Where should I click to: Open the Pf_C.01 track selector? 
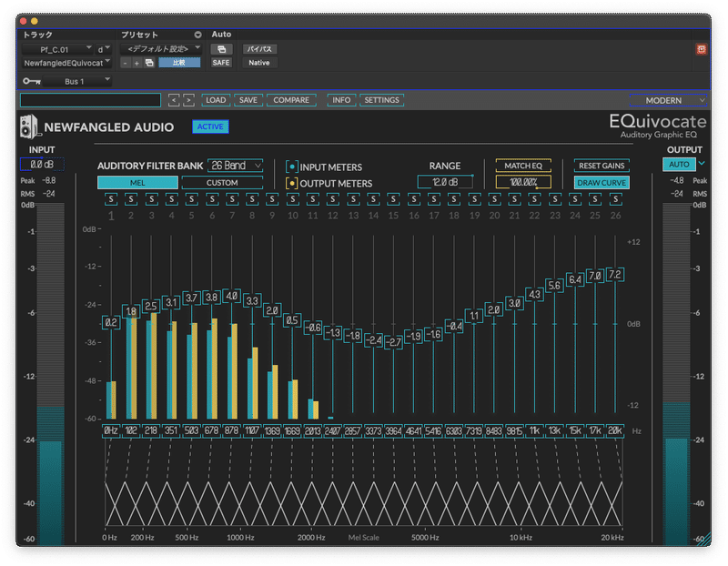[57, 49]
